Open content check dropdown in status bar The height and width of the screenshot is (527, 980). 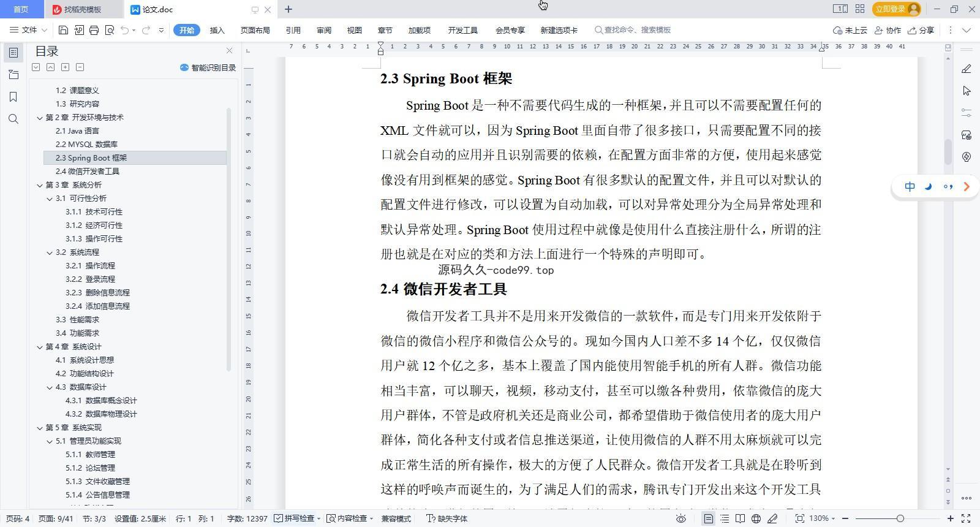[x=350, y=518]
